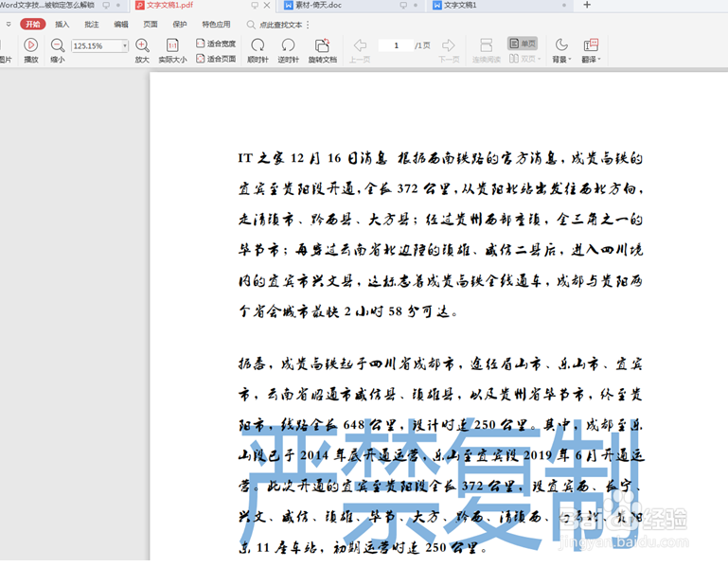Set view to 实际大小 actual size
Screen dimensions: 728x567
coord(172,50)
